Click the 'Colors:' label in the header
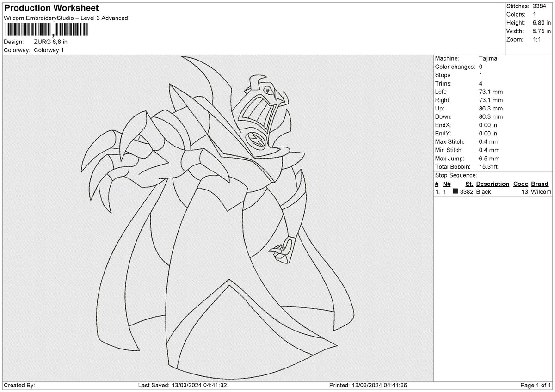This screenshot has height=392, width=555. [x=516, y=14]
